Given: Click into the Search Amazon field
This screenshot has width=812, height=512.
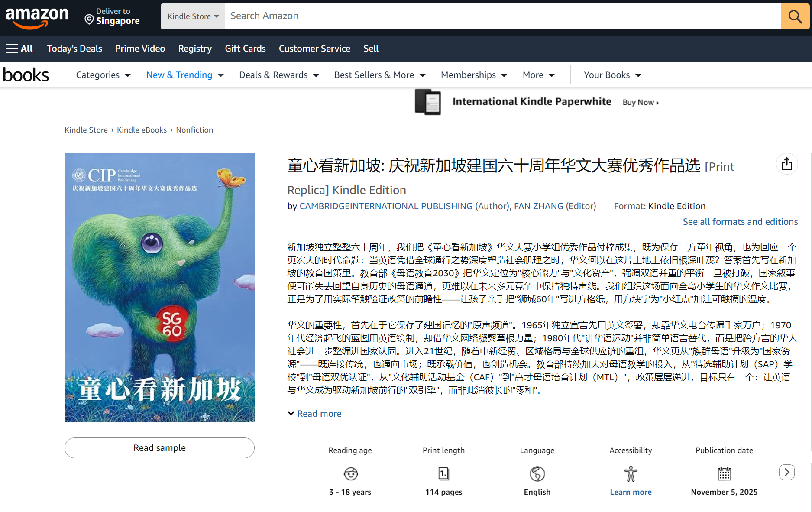Looking at the screenshot, I should tap(502, 16).
